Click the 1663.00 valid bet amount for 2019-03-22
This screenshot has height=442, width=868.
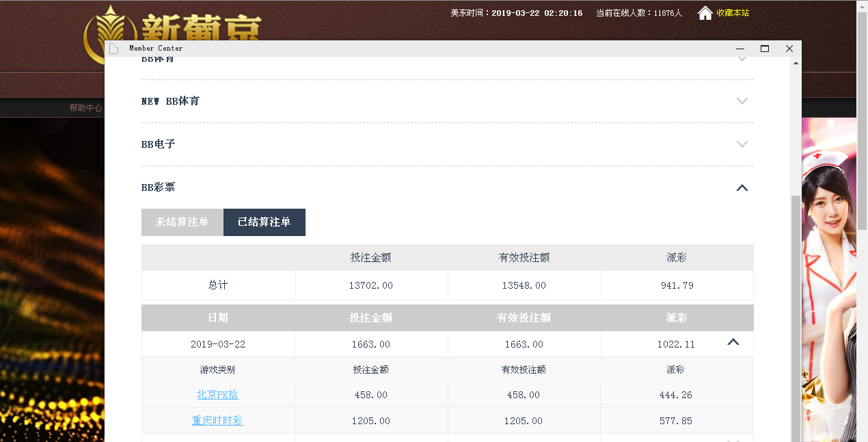tap(524, 344)
